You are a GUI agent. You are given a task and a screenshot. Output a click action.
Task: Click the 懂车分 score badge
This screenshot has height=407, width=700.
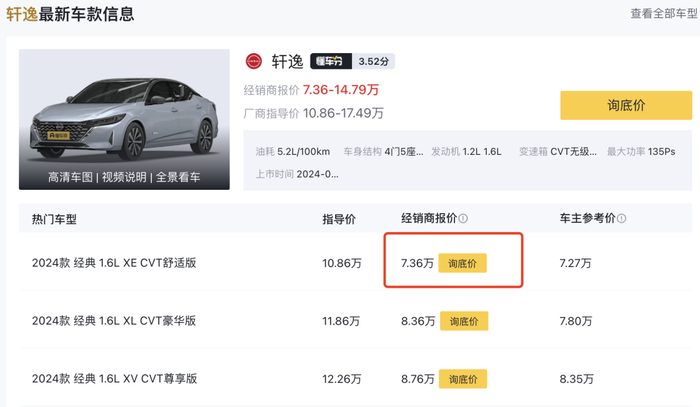(330, 61)
